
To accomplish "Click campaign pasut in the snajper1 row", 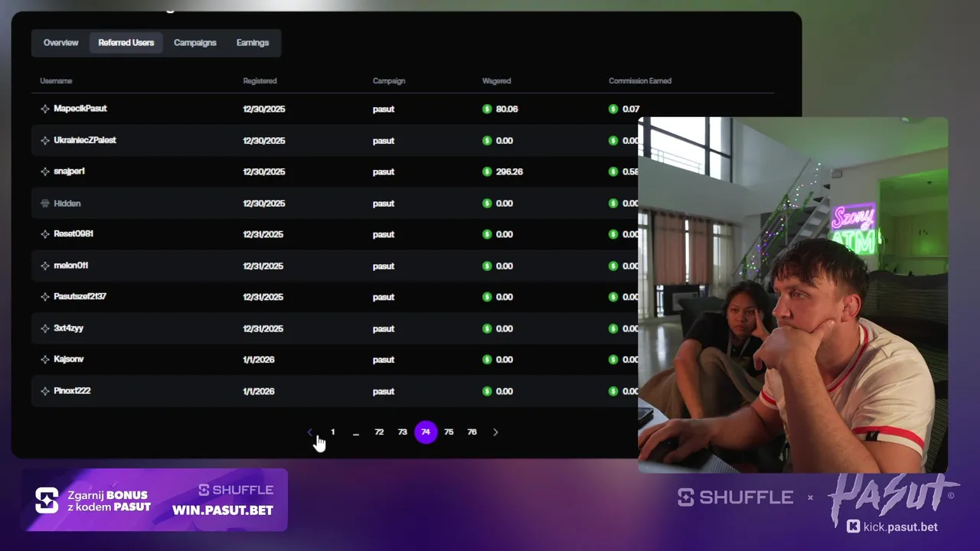I will point(384,172).
